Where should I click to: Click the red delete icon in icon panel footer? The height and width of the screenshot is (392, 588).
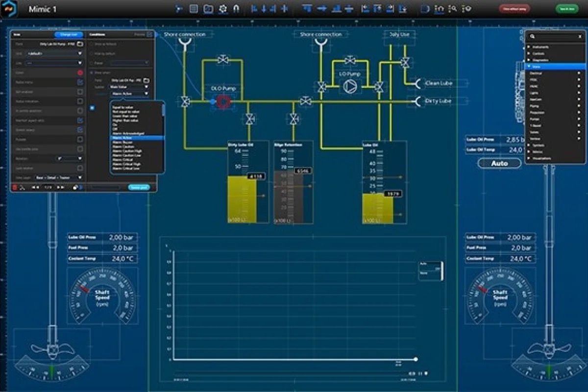[14, 187]
